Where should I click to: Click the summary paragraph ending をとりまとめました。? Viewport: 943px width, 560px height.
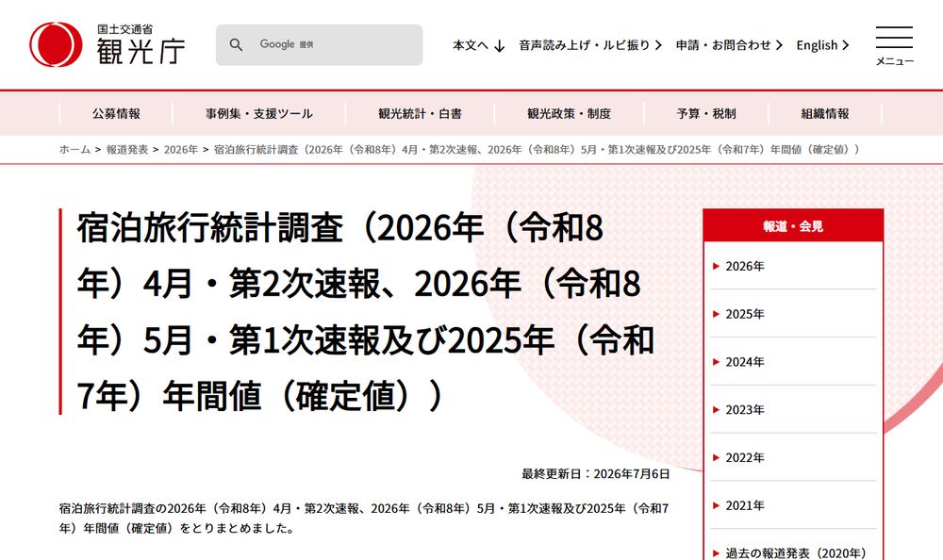click(364, 518)
